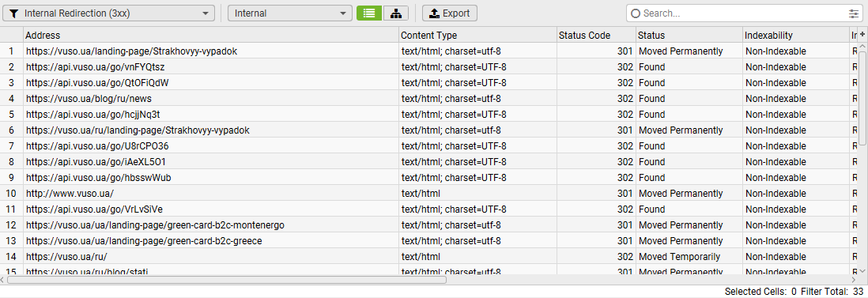
Task: Click vertical scrollbar down arrow
Action: click(862, 270)
